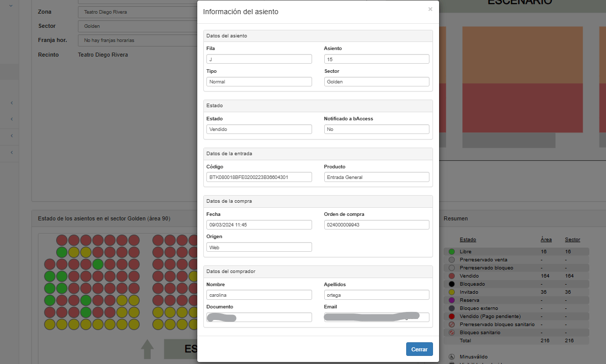Open the Zona dropdown showing Teatro Diego Rivera
This screenshot has width=606, height=364.
pos(138,12)
